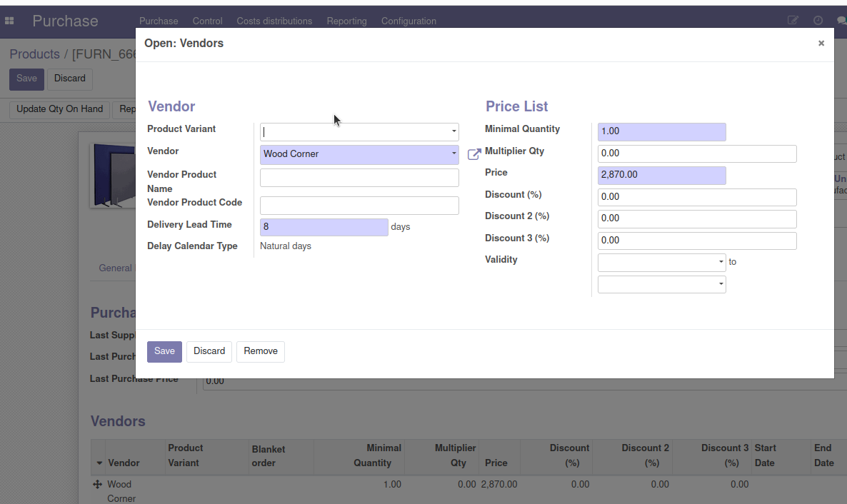Open the Costs distributions menu
Viewport: 847px width, 504px height.
click(274, 21)
